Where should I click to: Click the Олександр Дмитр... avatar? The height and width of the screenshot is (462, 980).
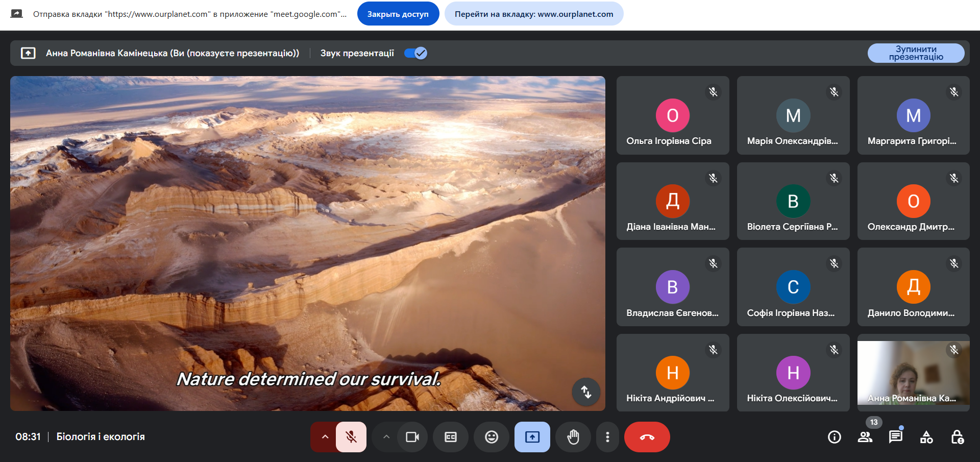914,201
